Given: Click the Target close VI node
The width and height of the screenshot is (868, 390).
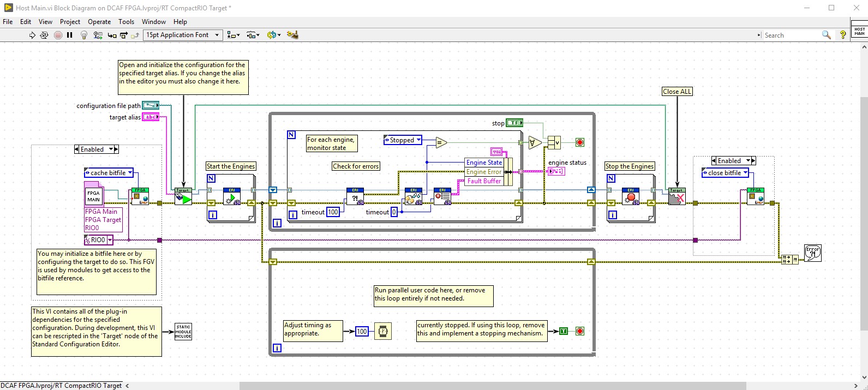Looking at the screenshot, I should 677,197.
